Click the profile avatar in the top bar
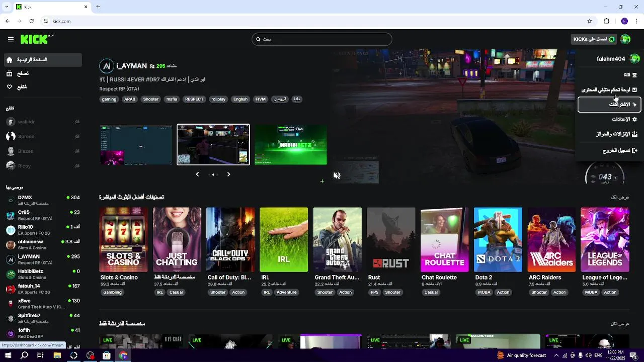The image size is (644, 362). [x=625, y=39]
